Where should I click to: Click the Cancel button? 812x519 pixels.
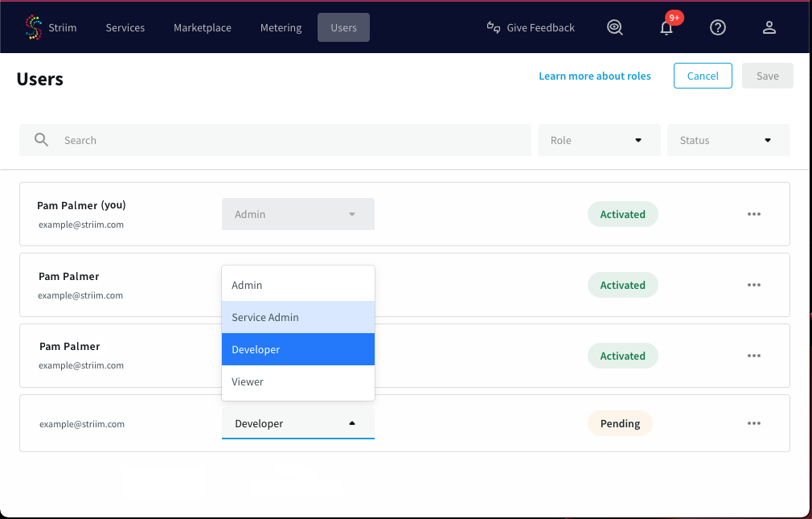(x=703, y=76)
